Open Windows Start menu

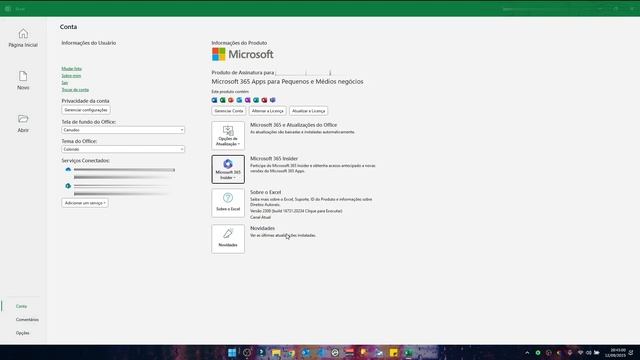pyautogui.click(x=232, y=353)
